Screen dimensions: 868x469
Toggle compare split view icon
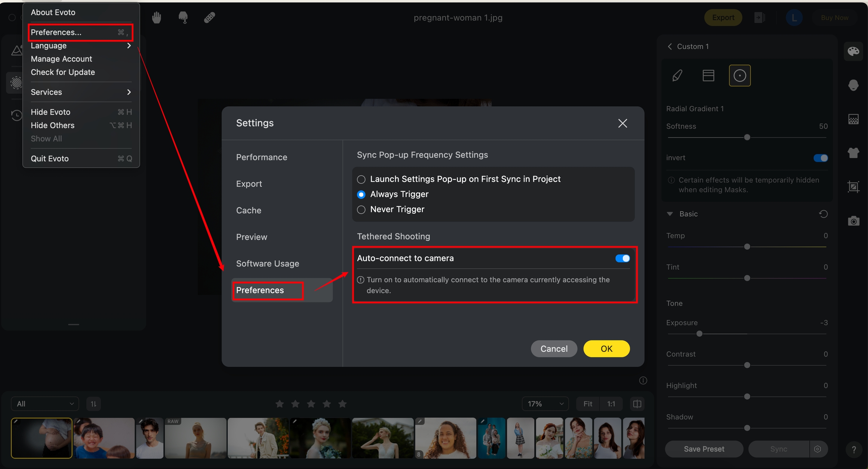[x=637, y=404]
